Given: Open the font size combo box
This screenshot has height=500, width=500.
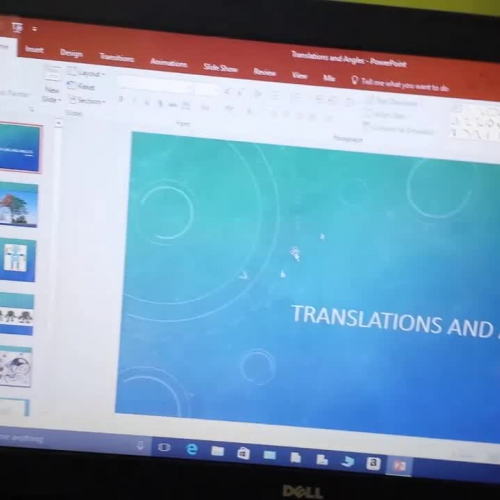Looking at the screenshot, I should pyautogui.click(x=207, y=88).
